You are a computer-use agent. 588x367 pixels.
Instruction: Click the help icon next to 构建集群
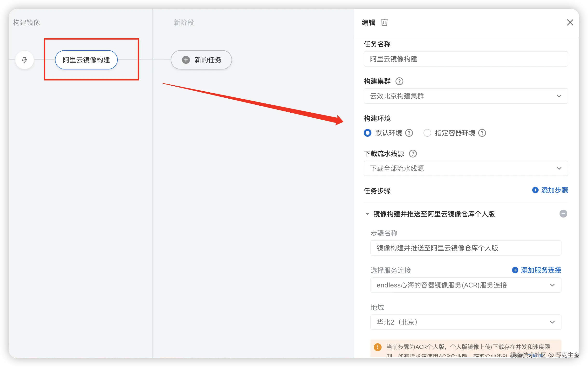point(399,81)
